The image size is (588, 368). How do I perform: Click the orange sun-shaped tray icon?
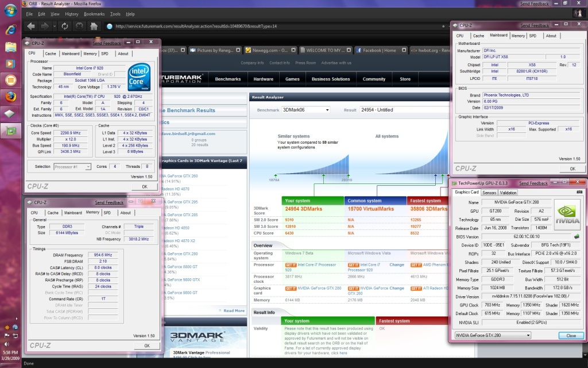[7, 327]
